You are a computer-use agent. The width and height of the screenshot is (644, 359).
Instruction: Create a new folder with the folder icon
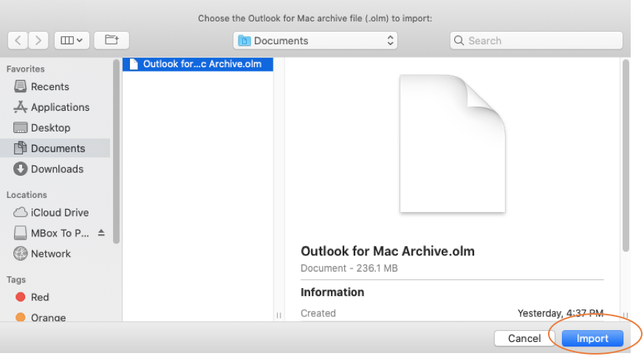click(x=112, y=40)
